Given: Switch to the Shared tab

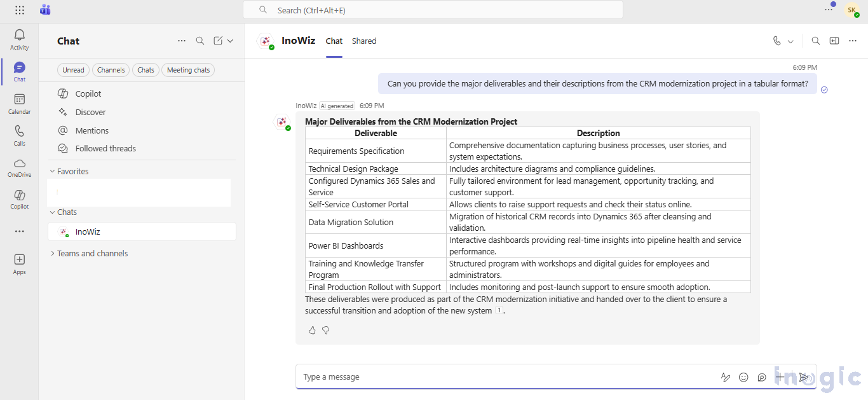Looking at the screenshot, I should tap(363, 41).
